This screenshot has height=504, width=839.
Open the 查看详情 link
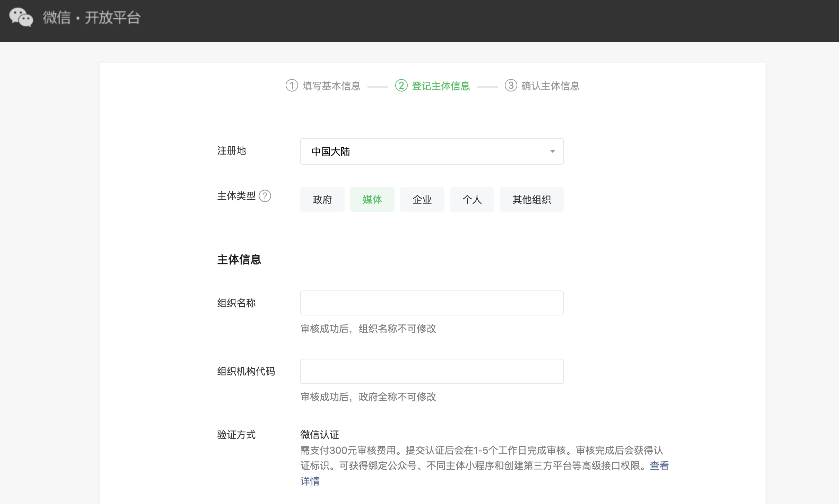(659, 466)
